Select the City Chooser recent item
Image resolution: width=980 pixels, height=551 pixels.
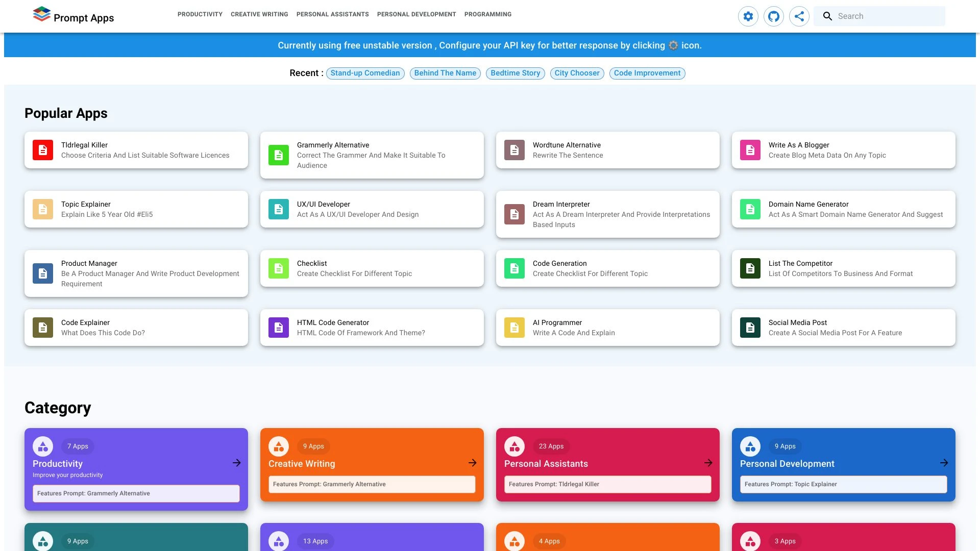[x=577, y=73]
